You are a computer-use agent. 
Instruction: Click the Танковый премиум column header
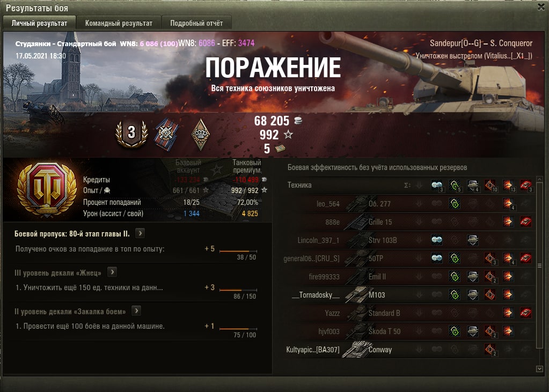coord(247,166)
